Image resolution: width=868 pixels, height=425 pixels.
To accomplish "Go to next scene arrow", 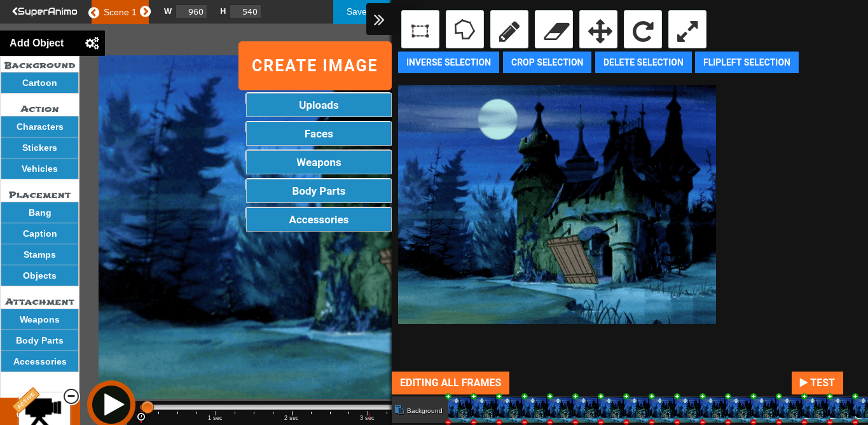I will coord(146,12).
